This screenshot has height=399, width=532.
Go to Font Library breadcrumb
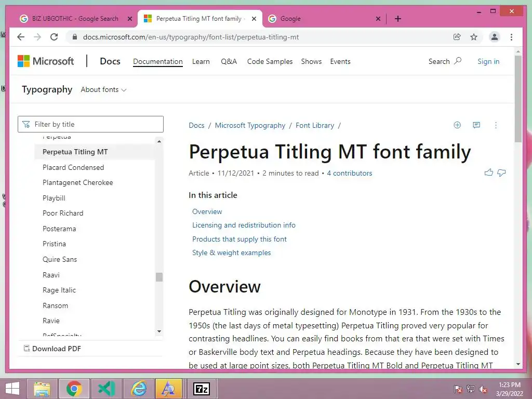point(315,125)
